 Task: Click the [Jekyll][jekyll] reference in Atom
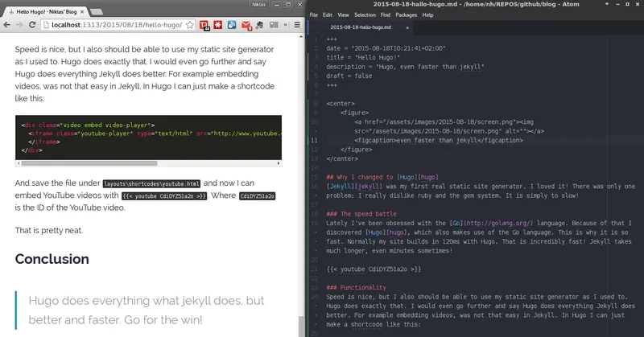click(x=354, y=187)
